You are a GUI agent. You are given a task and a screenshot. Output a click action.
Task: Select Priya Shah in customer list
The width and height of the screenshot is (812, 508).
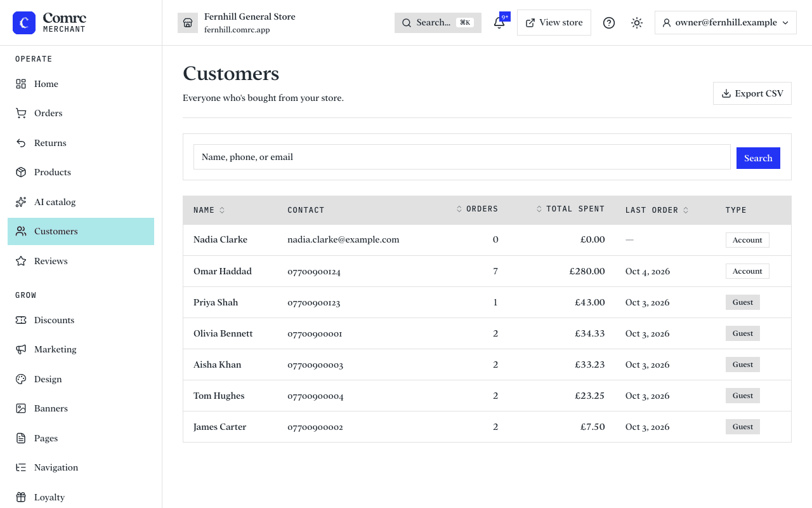pyautogui.click(x=487, y=302)
